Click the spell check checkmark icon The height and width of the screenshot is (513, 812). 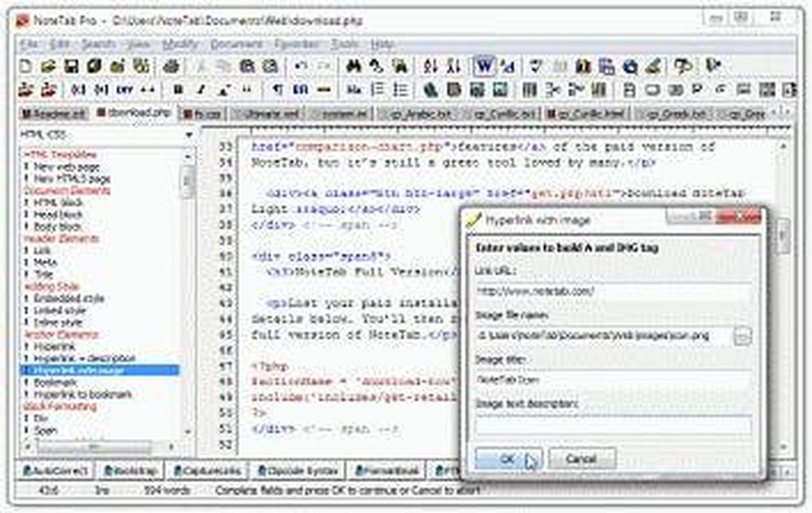pyautogui.click(x=537, y=67)
